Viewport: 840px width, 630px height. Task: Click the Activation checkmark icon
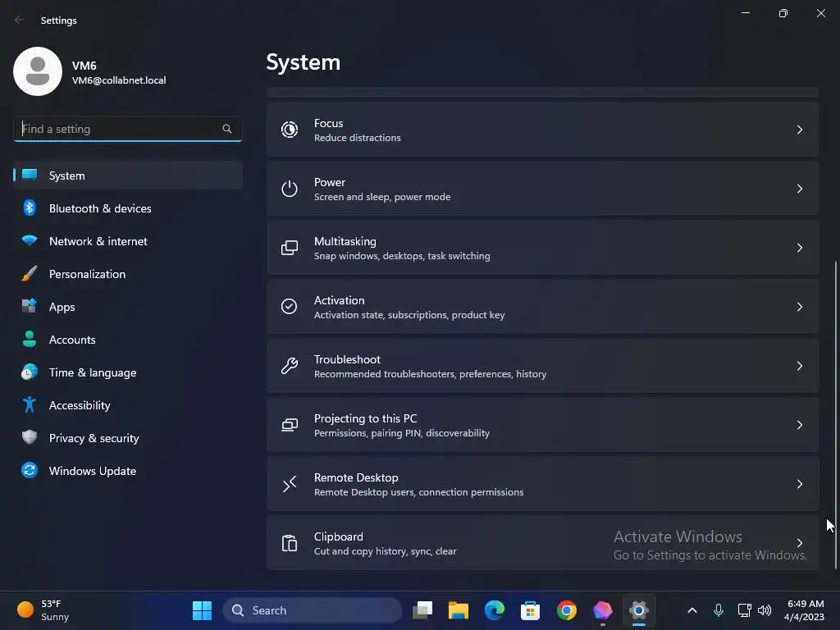pyautogui.click(x=290, y=307)
